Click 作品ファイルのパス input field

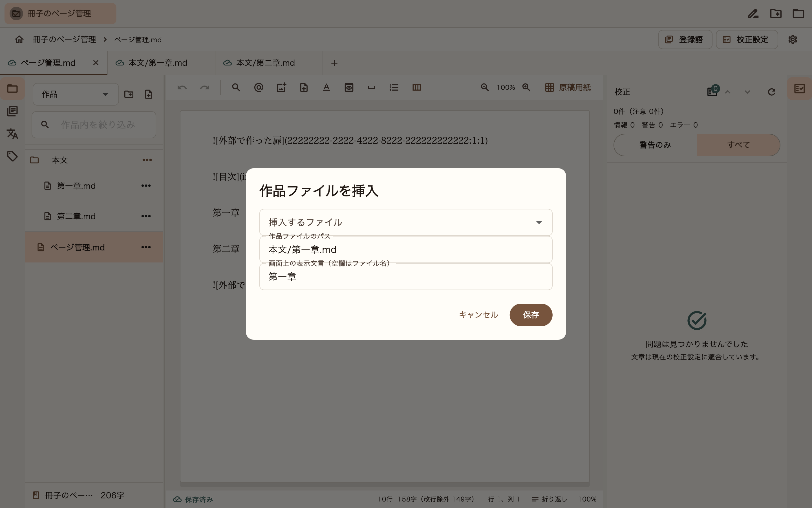pos(406,250)
